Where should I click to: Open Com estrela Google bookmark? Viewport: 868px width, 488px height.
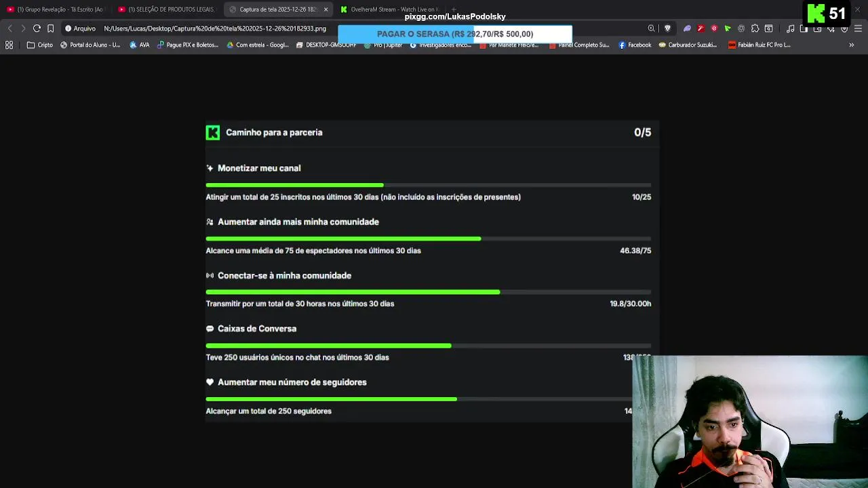[258, 45]
